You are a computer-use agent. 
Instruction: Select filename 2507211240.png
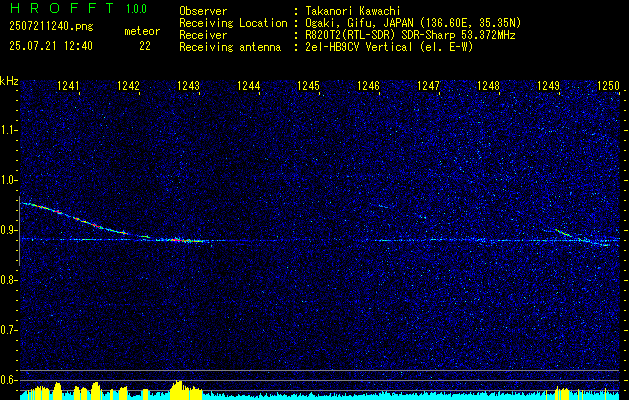pyautogui.click(x=51, y=26)
